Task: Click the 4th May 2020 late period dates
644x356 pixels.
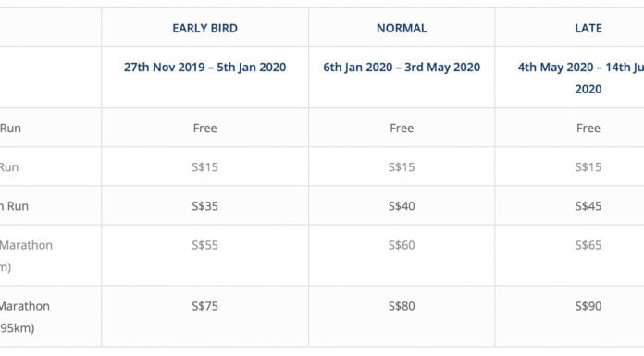Action: [581, 78]
